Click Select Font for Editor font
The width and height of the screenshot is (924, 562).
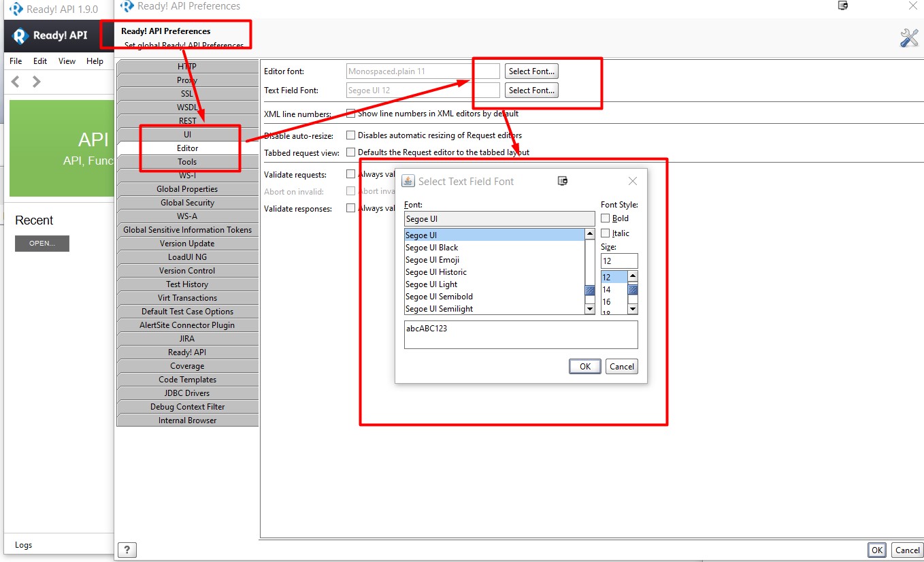(531, 71)
